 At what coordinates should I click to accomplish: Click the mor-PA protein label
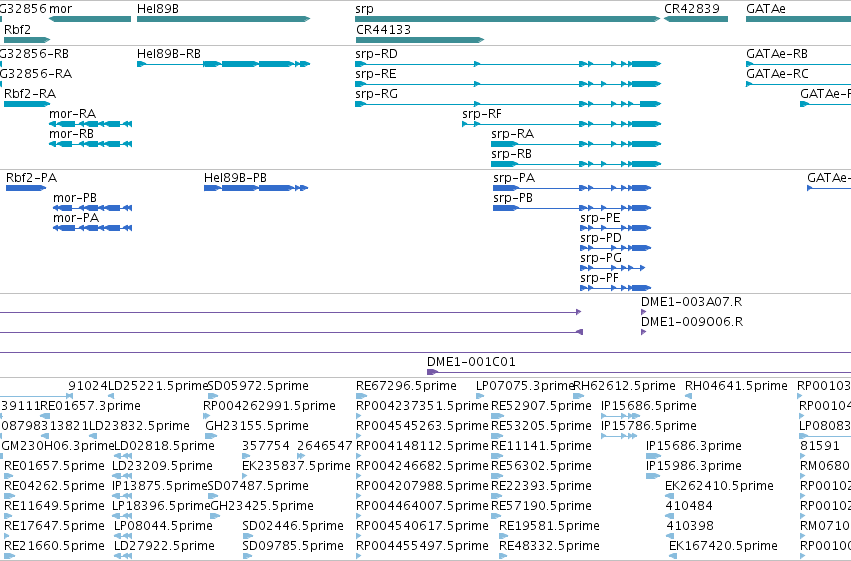(x=76, y=218)
